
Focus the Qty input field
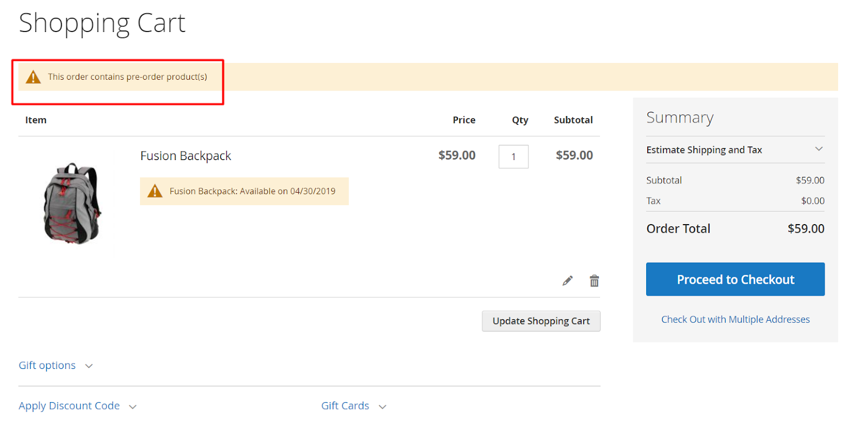[x=513, y=157]
